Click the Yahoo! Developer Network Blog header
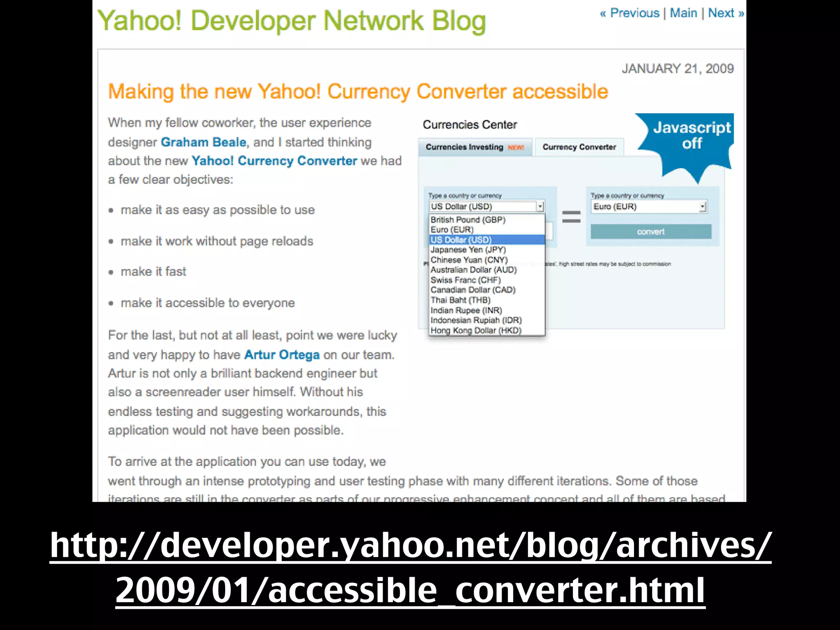Screen dimensions: 840x630 291,21
